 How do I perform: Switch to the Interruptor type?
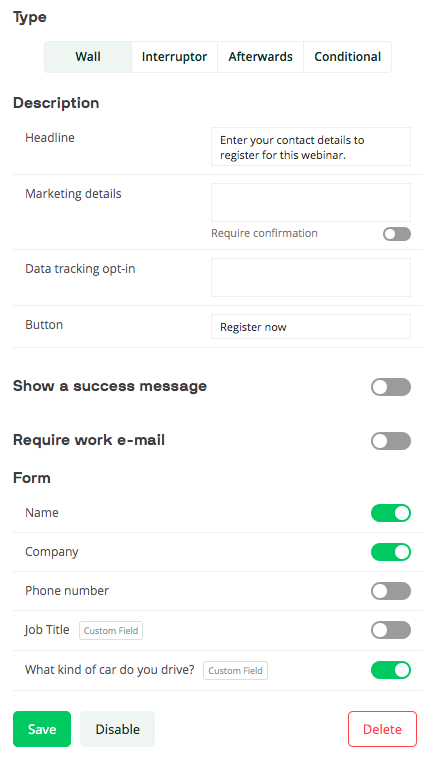[174, 57]
